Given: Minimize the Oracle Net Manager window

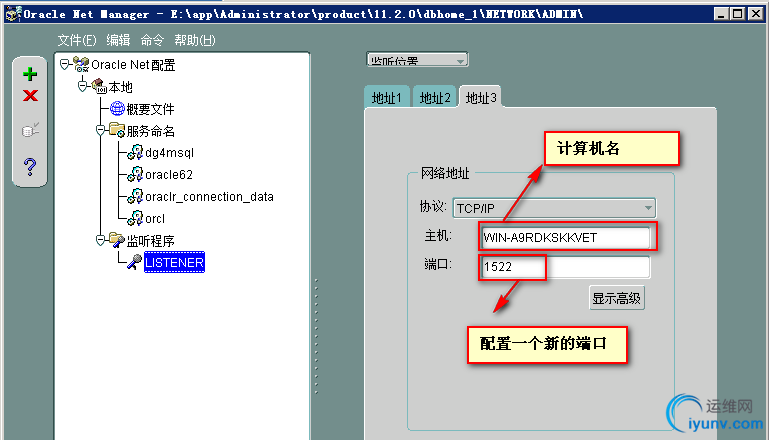Looking at the screenshot, I should click(720, 14).
